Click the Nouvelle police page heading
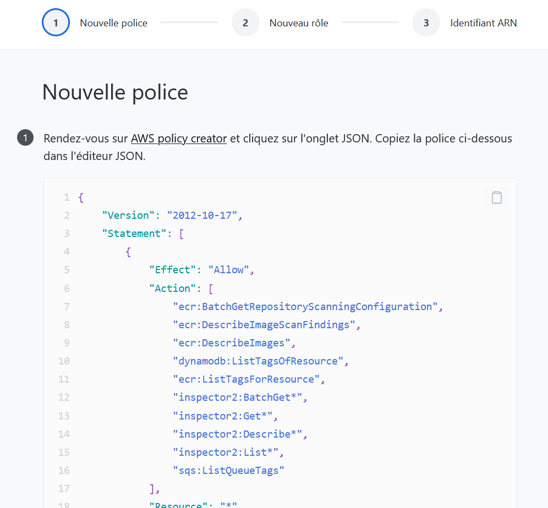The height and width of the screenshot is (508, 548). coord(115,93)
